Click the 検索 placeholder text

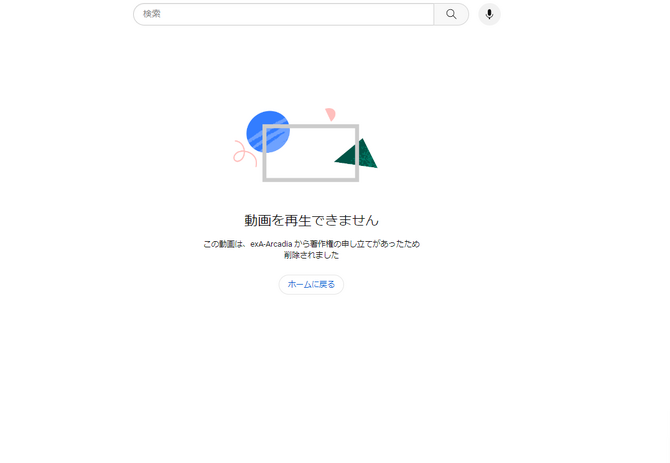152,14
